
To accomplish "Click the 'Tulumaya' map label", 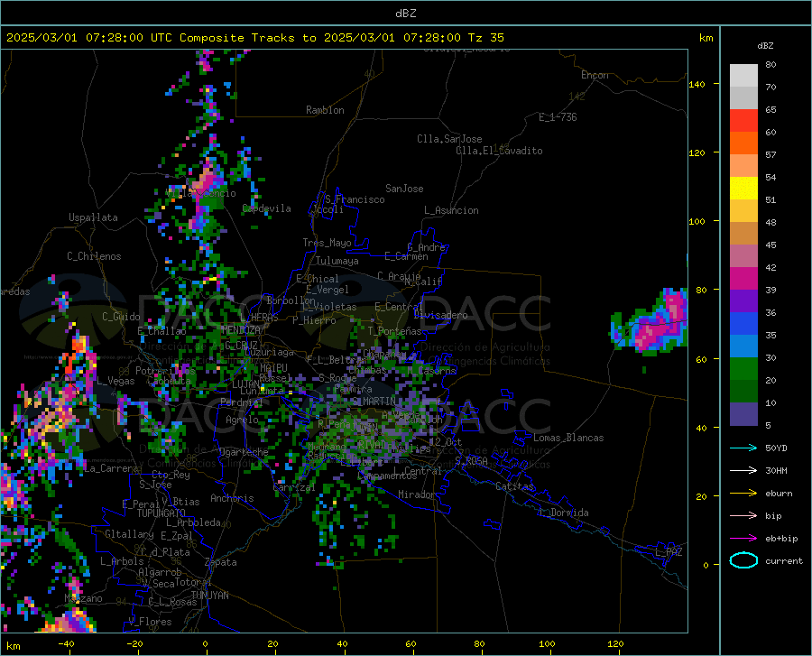I will (337, 261).
